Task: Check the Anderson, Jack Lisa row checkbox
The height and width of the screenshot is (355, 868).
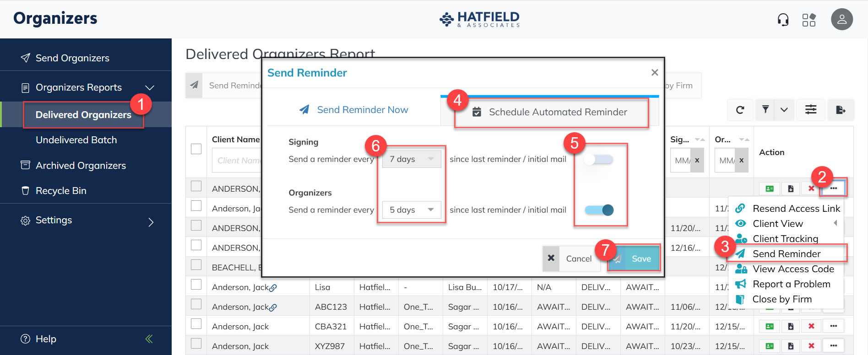Action: pos(196,285)
